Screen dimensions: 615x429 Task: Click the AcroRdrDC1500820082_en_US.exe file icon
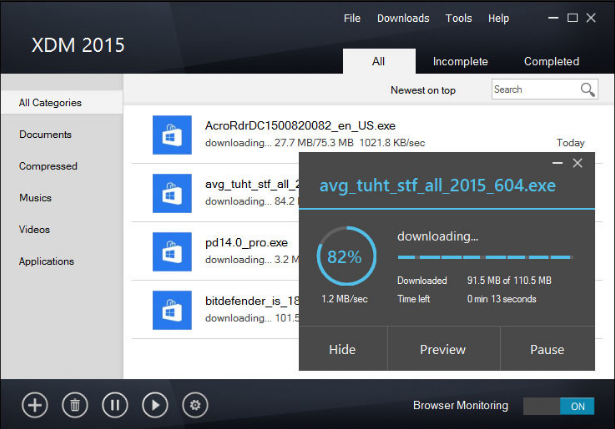(172, 135)
